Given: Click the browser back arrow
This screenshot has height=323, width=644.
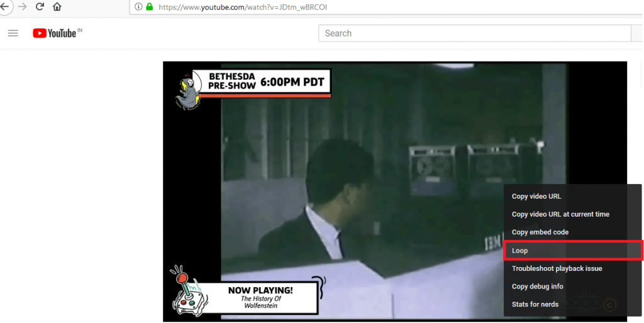Looking at the screenshot, I should click(x=4, y=6).
